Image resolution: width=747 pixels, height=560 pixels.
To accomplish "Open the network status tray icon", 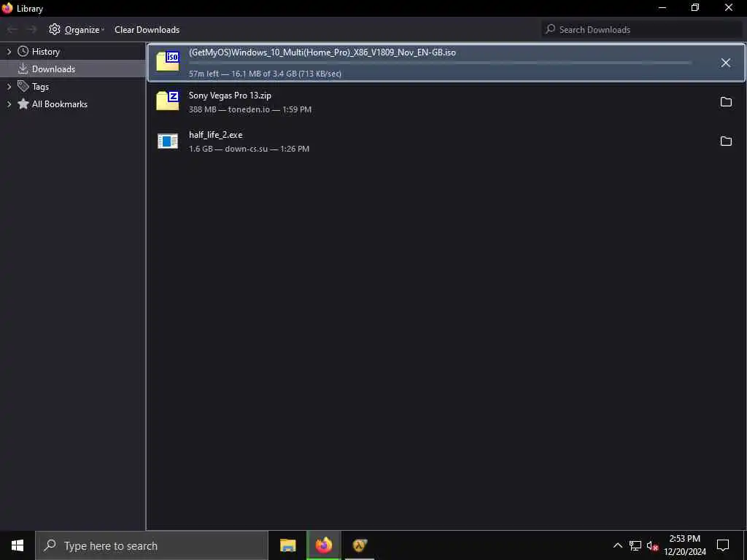I will click(x=635, y=545).
